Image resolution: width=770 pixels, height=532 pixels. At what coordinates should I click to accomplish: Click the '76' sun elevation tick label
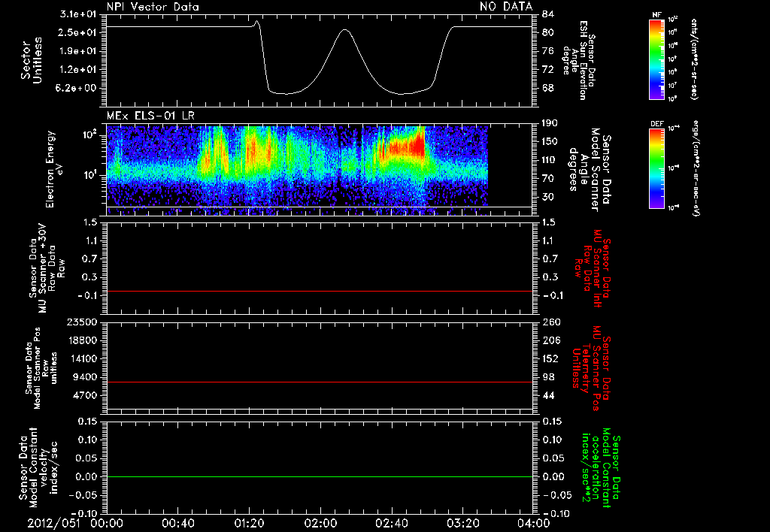[548, 51]
